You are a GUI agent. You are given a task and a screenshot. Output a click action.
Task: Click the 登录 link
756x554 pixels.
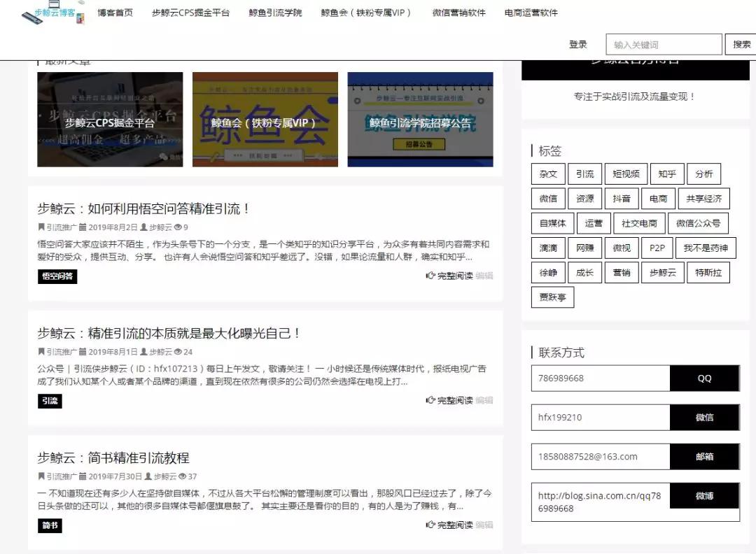pyautogui.click(x=577, y=44)
